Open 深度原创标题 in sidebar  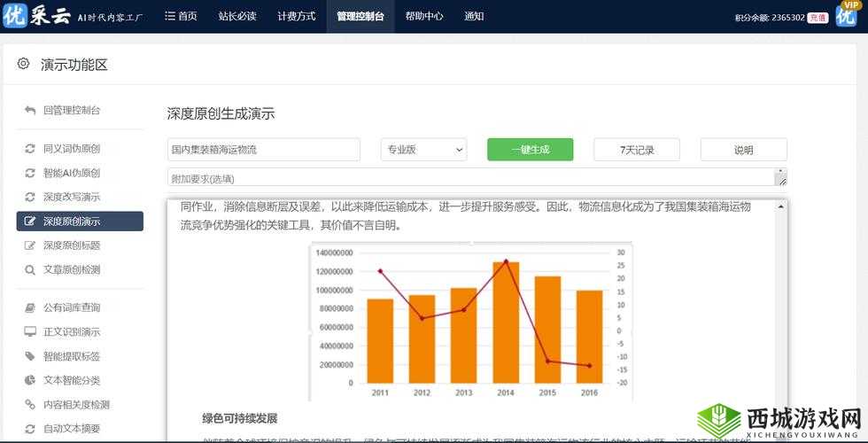tap(72, 245)
